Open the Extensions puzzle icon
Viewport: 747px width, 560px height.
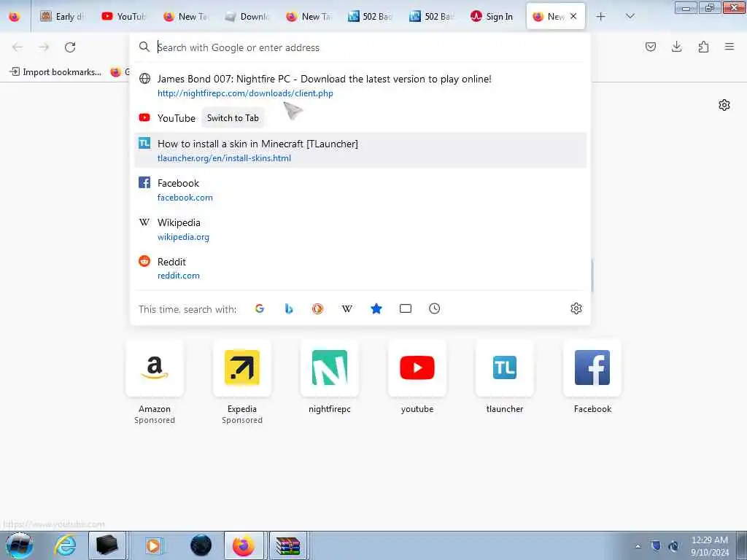(x=703, y=47)
